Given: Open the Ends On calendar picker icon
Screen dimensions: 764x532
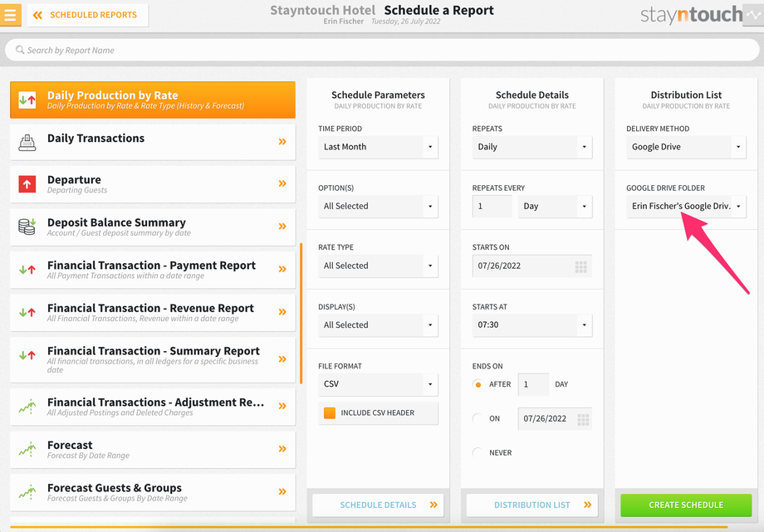Looking at the screenshot, I should click(x=583, y=419).
